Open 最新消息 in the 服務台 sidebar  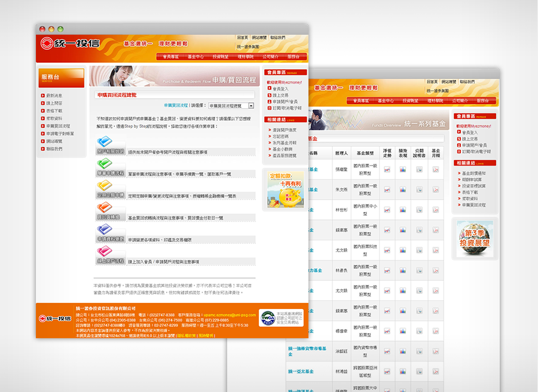tap(54, 96)
